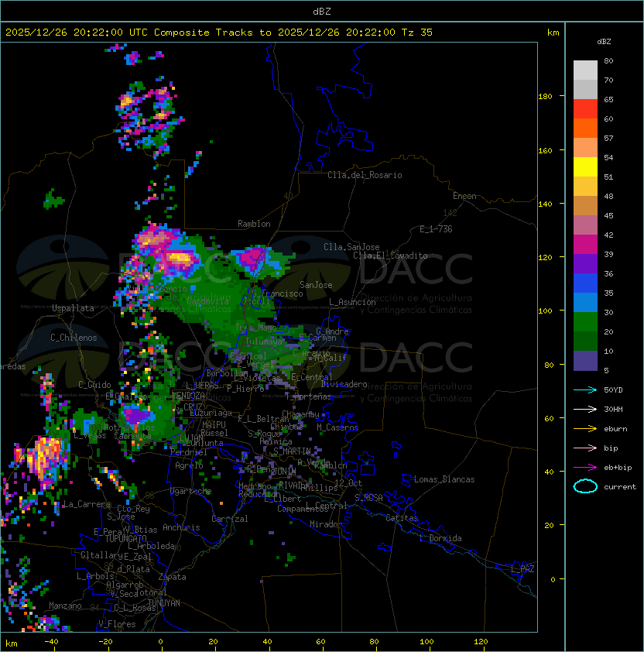The width and height of the screenshot is (644, 652).
Task: Click the Agrelo label
Action: coord(189,465)
